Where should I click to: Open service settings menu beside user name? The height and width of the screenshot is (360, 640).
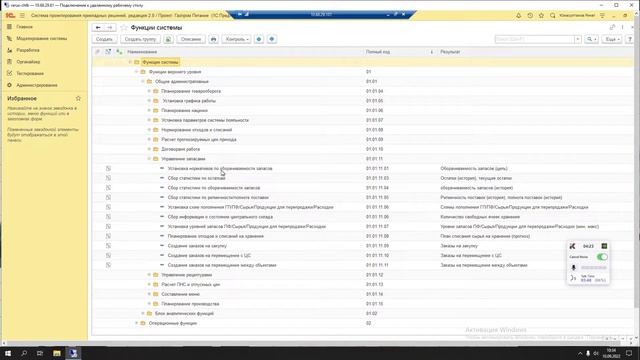tap(602, 16)
